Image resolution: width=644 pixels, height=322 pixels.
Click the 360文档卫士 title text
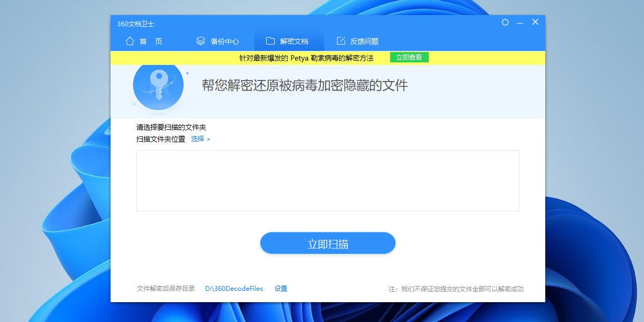[x=136, y=24]
